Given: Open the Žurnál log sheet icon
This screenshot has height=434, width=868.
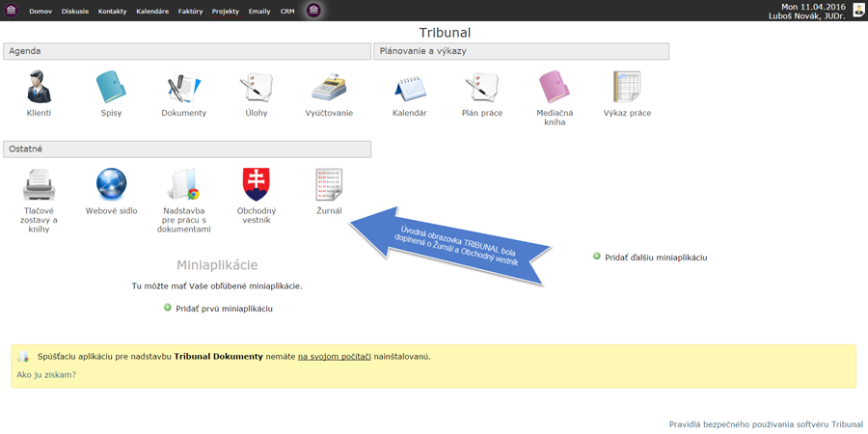Looking at the screenshot, I should tap(329, 185).
